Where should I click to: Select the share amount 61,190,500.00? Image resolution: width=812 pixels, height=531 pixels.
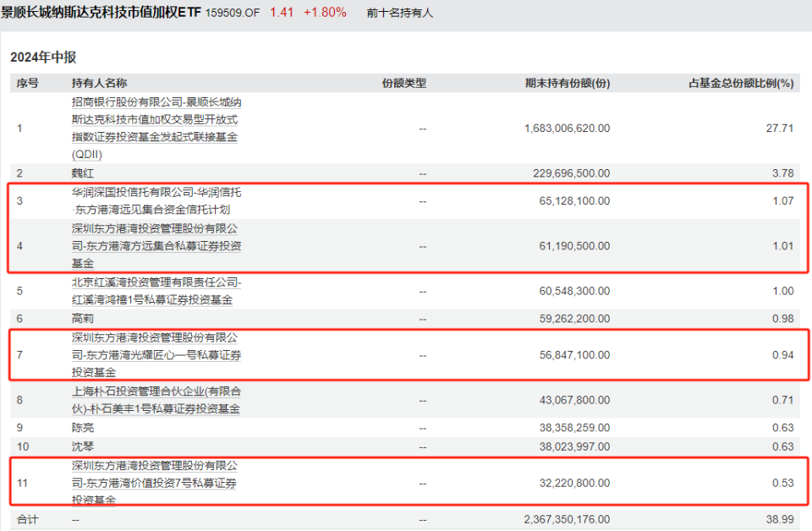point(575,246)
